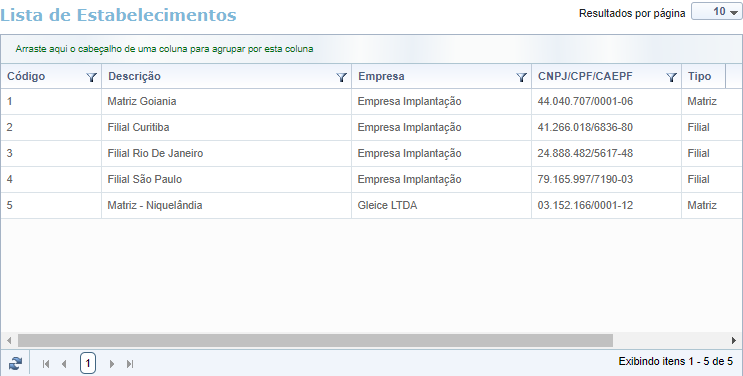Select page number 1
This screenshot has width=743, height=376.
tap(88, 364)
